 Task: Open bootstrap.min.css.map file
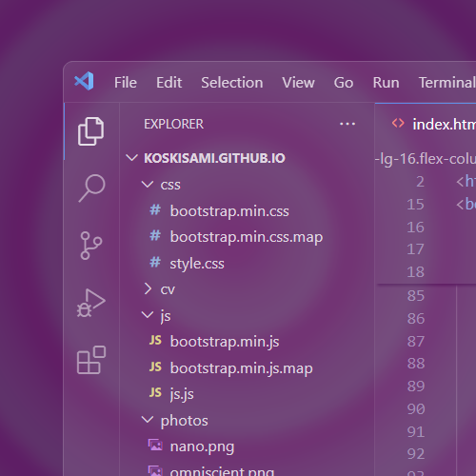[247, 237]
